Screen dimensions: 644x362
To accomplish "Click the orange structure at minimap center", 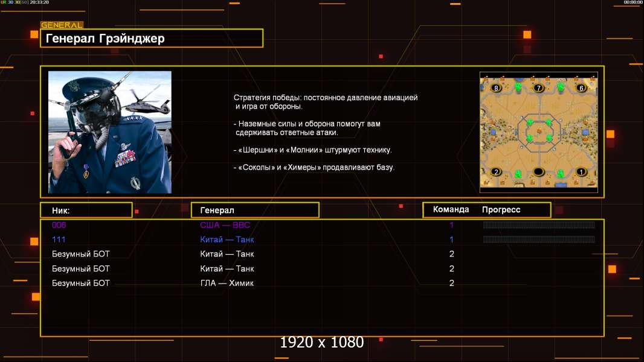I will point(539,131).
